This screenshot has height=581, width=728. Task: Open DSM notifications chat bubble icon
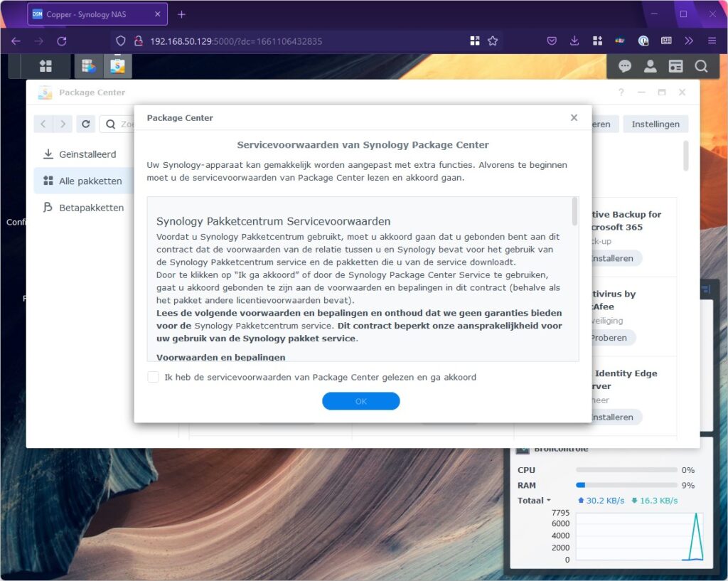pos(624,66)
